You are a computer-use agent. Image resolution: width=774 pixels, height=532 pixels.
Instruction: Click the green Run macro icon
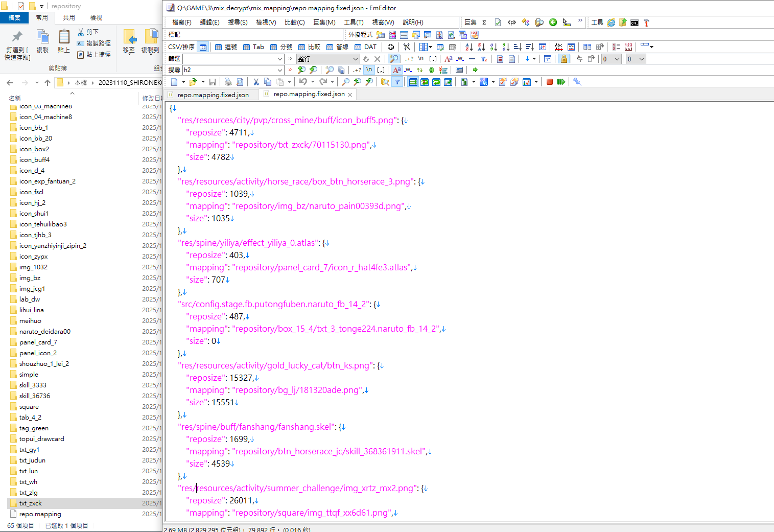[561, 82]
